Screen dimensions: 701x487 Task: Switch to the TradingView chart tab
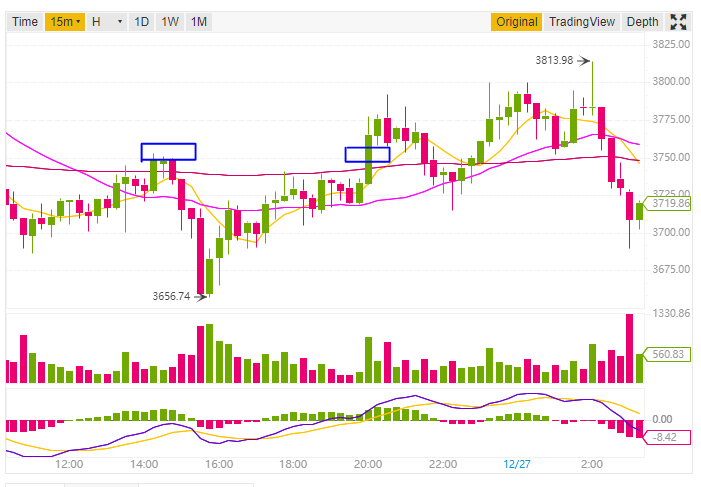click(581, 22)
